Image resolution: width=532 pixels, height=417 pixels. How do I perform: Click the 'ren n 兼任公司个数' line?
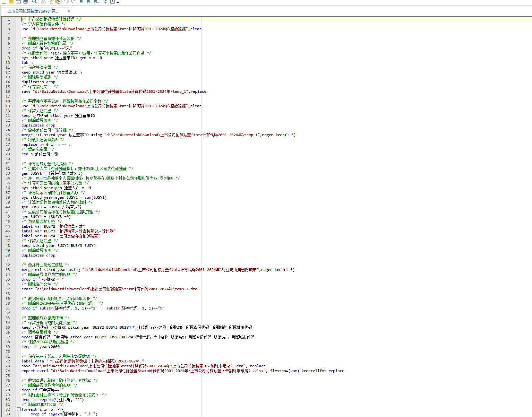40,154
